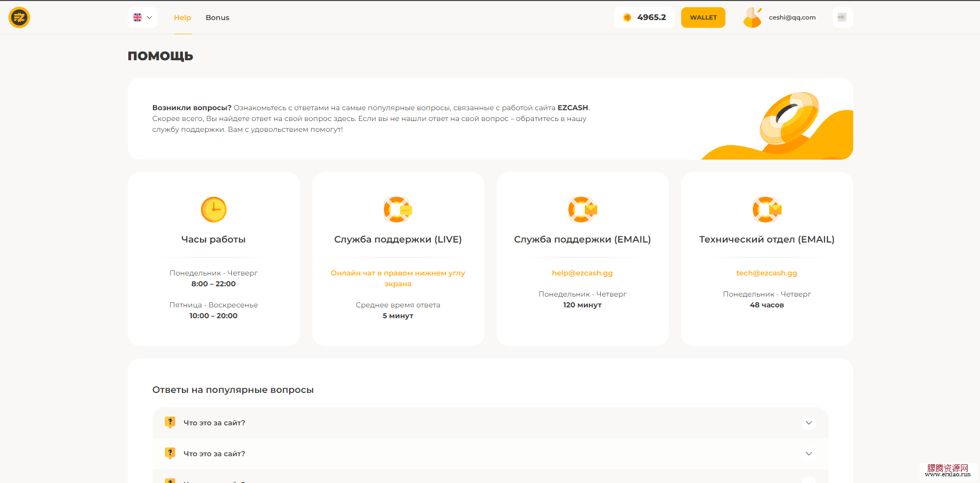Click the Среднее время ответа label
980x483 pixels.
point(398,305)
